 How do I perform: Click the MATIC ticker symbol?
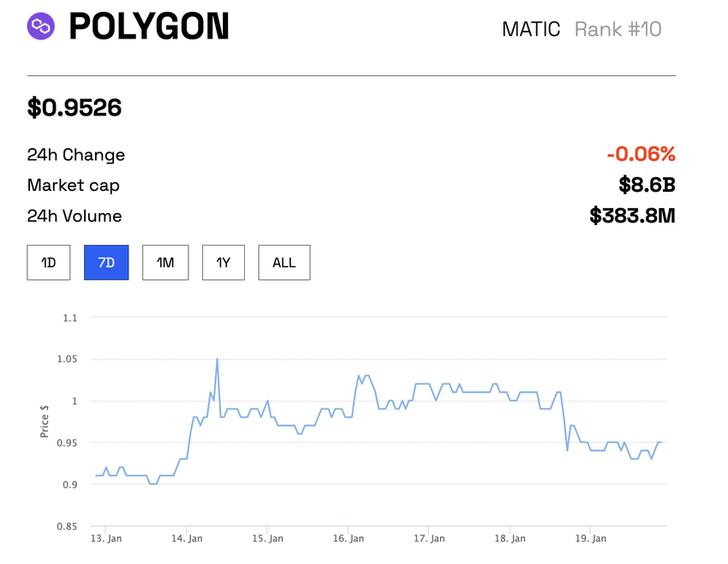(530, 29)
